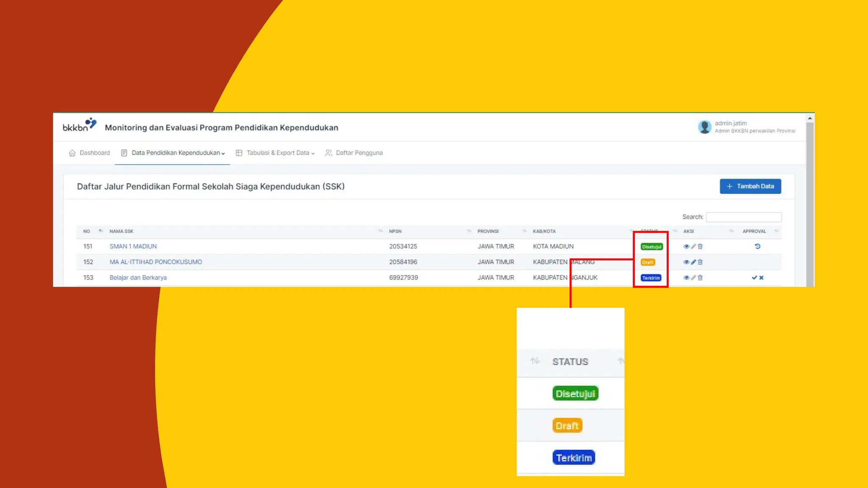Delete the SMAN 1 MADIUN entry
This screenshot has height=488, width=868.
(700, 247)
